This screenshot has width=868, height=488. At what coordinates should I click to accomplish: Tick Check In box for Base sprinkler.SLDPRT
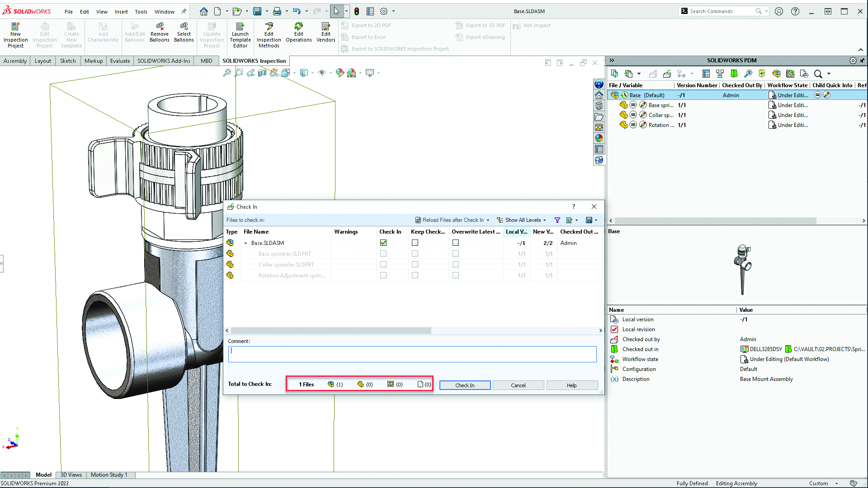pos(383,253)
